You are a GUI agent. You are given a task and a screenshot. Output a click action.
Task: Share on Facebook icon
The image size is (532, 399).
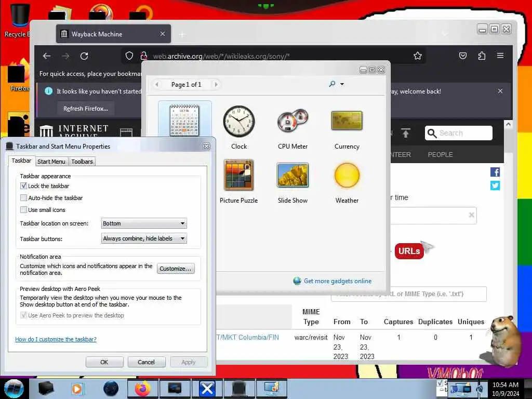click(495, 172)
